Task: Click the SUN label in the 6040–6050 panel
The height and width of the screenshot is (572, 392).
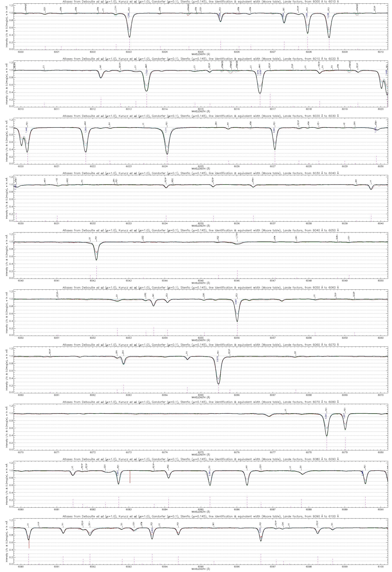Action: point(337,237)
